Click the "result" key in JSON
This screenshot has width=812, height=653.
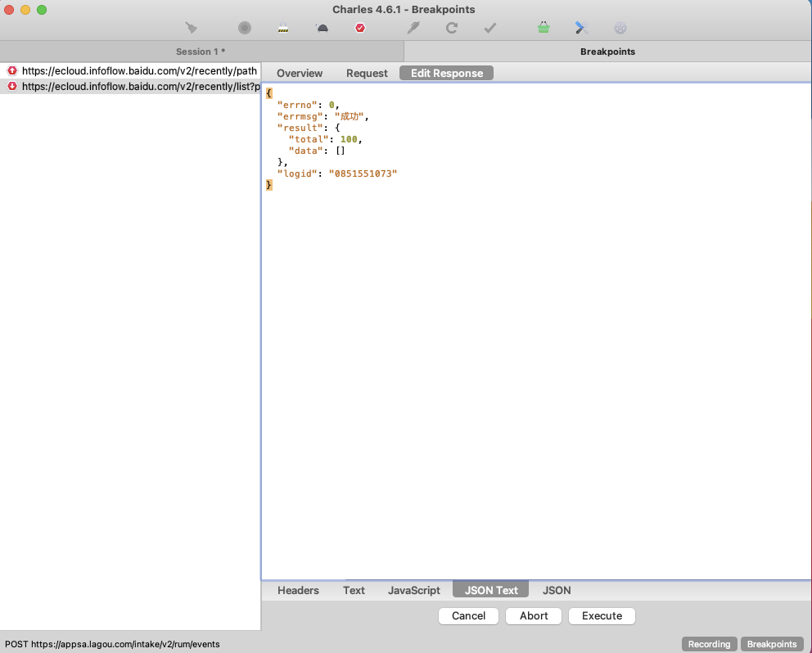(x=300, y=128)
